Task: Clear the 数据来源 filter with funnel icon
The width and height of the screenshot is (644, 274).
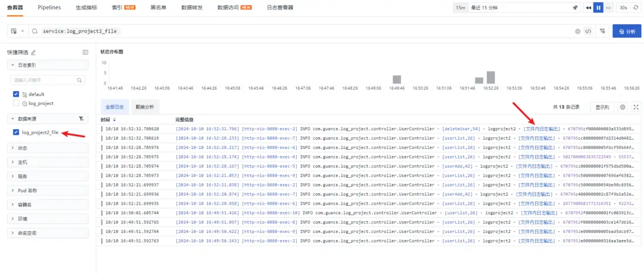Action: click(81, 119)
